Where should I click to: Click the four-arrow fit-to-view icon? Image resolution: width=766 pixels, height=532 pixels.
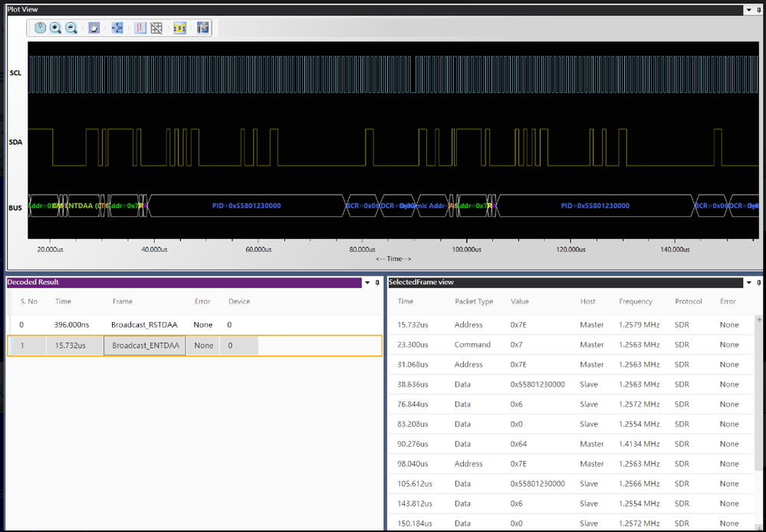(117, 28)
